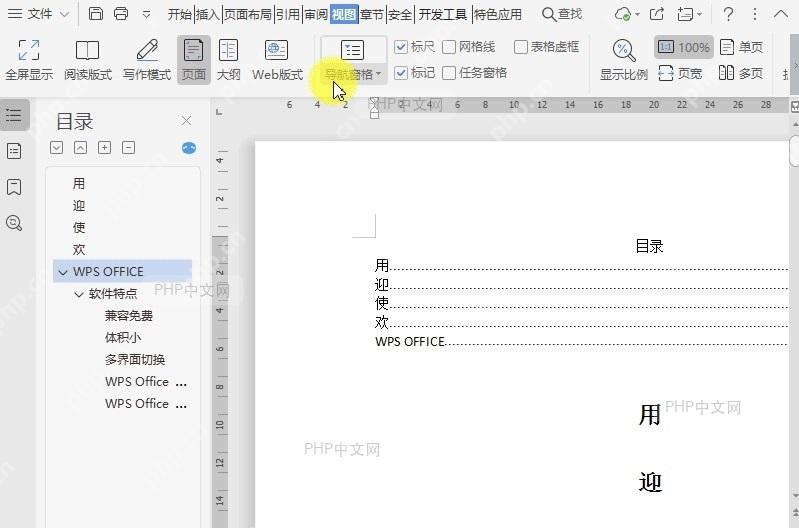Viewport: 799px width, 528px height.
Task: Open the question mark help icon
Action: coord(729,14)
